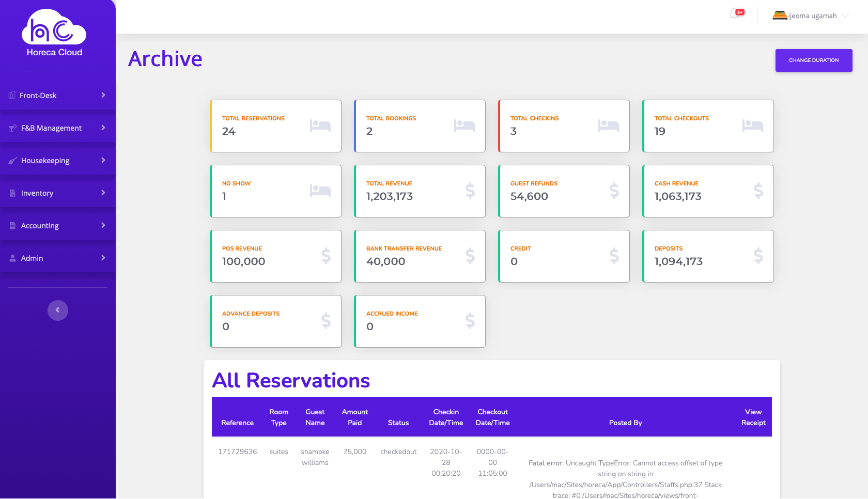The height and width of the screenshot is (499, 868).
Task: Click the POS Revenue value 100,000
Action: pos(243,261)
